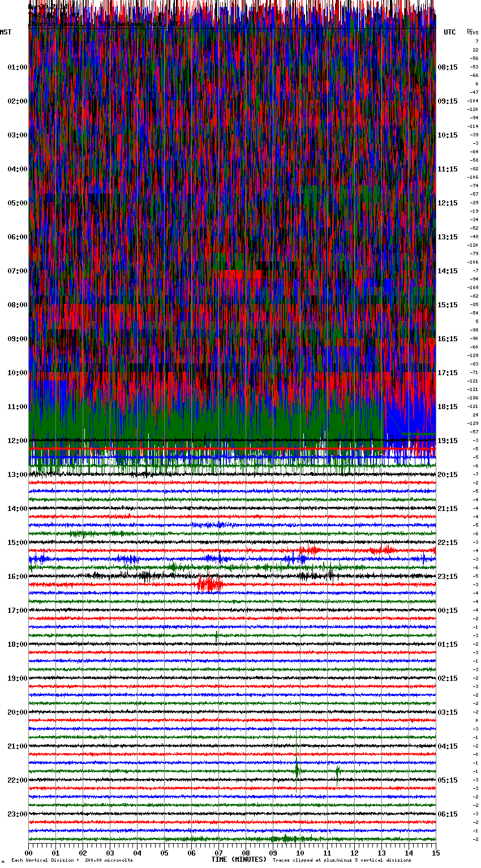Select the 09:00 MST hour label
This screenshot has width=481, height=868.
click(x=18, y=339)
